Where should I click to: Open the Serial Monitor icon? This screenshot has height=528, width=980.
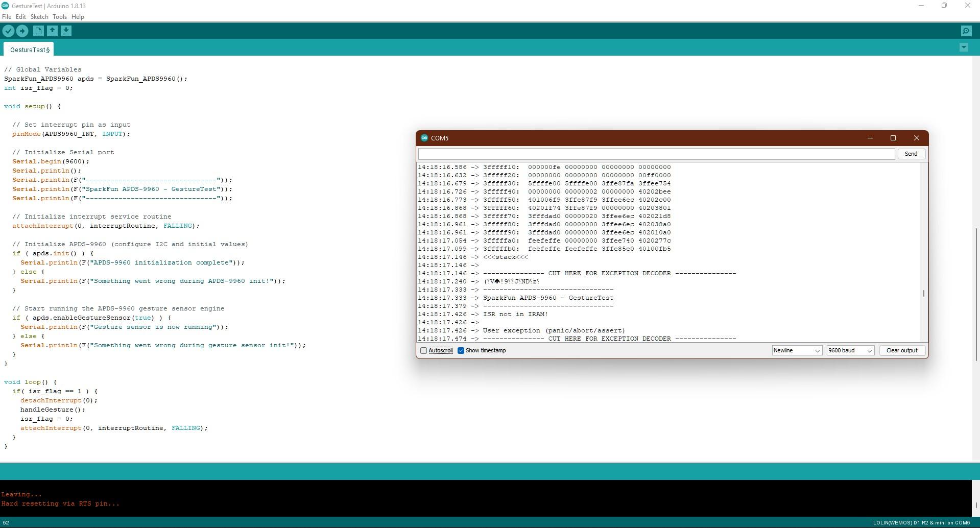pos(966,31)
